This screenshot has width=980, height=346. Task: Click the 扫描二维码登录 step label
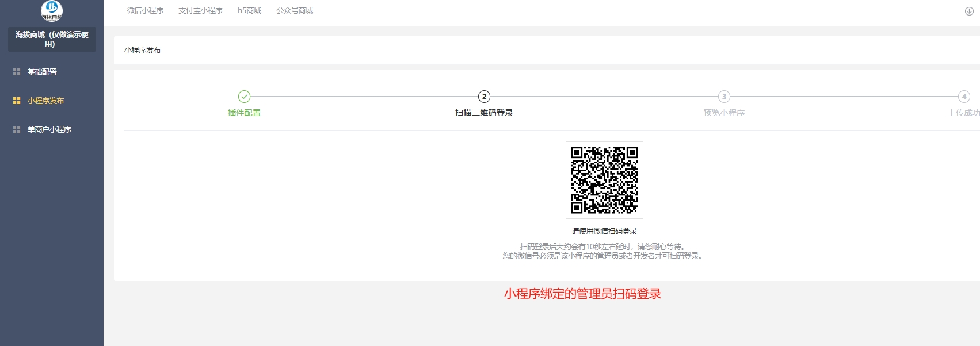point(484,113)
